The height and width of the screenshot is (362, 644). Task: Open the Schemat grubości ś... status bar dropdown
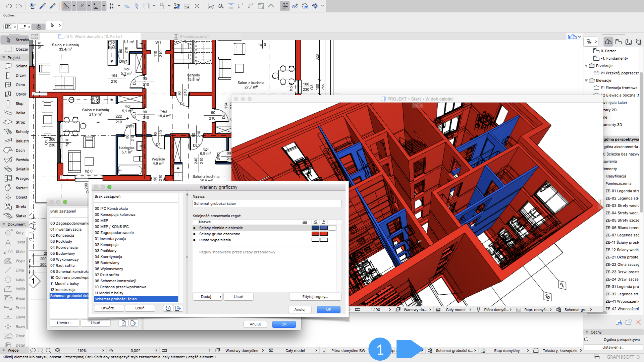[452, 351]
